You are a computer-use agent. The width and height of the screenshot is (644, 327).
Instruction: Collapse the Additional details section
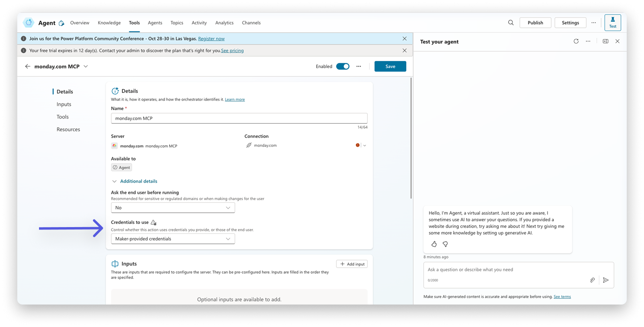pos(134,181)
